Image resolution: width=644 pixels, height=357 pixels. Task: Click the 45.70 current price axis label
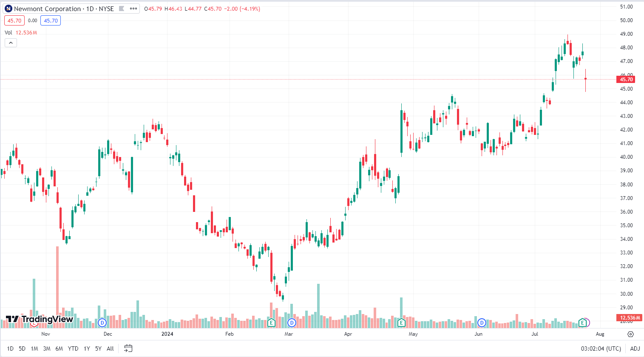coord(626,79)
